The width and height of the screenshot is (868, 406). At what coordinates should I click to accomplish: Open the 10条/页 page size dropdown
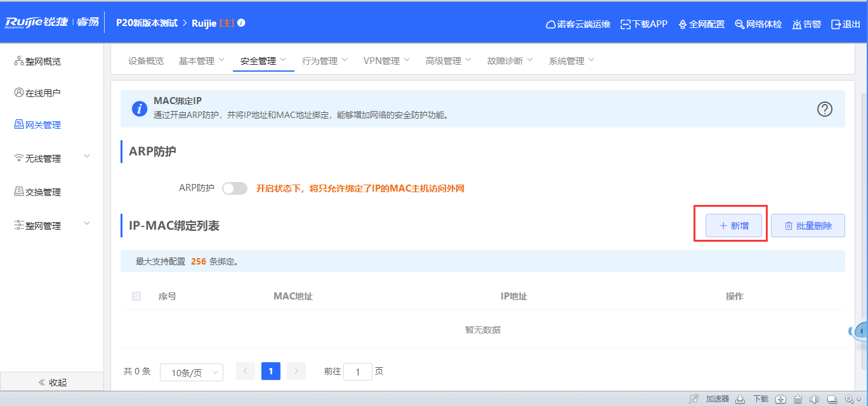coord(192,372)
